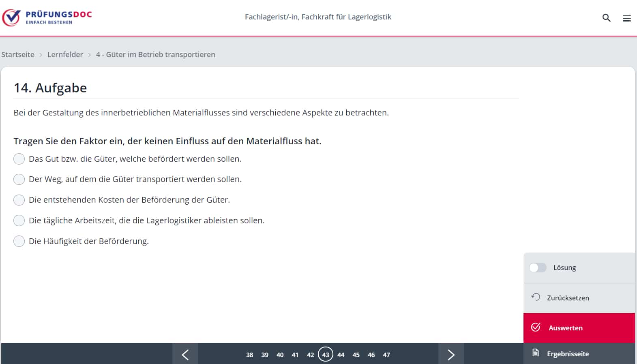This screenshot has height=364, width=637.
Task: Go to next question arrow
Action: 451,355
